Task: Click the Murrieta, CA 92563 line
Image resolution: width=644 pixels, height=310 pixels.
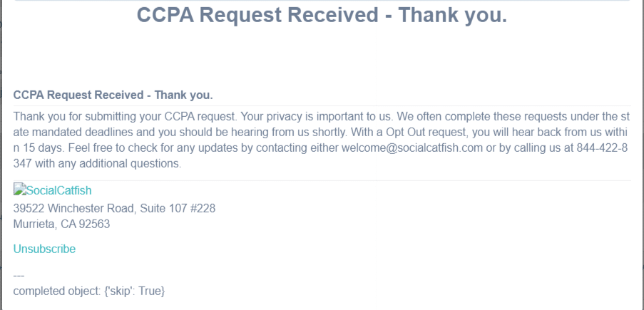Action: [x=61, y=224]
